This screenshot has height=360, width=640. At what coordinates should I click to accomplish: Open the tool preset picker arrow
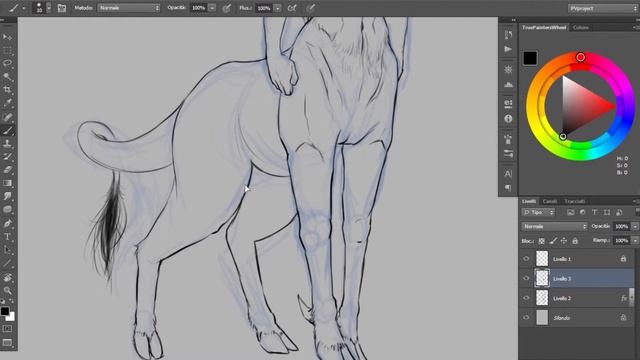(x=24, y=8)
